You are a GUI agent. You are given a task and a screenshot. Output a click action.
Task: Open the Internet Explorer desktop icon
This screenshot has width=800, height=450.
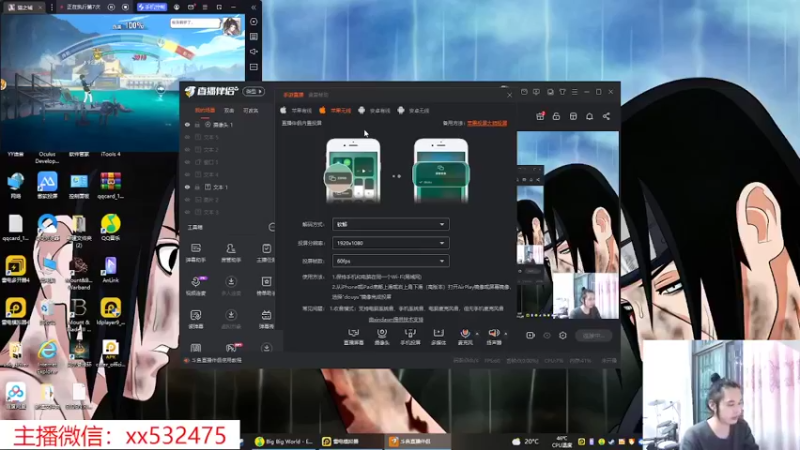coord(47,357)
